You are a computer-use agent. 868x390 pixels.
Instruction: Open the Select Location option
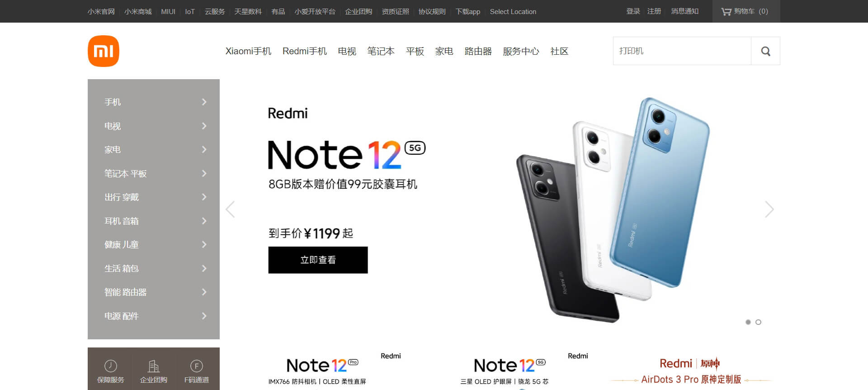(x=513, y=12)
